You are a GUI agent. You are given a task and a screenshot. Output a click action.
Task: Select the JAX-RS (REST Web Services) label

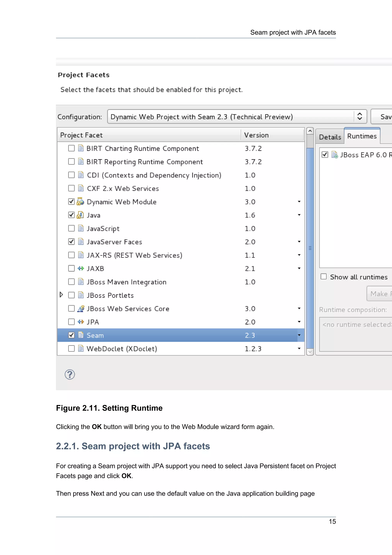point(134,255)
